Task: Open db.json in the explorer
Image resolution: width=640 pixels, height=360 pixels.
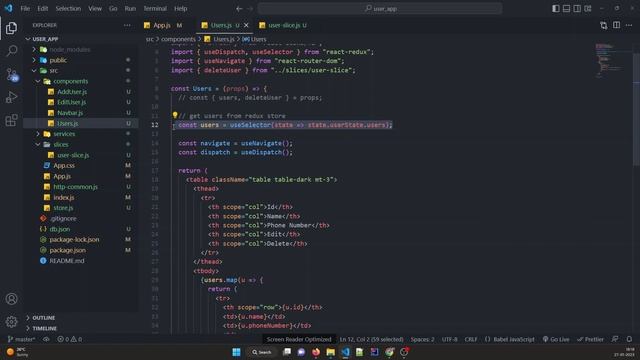Action: click(x=60, y=229)
